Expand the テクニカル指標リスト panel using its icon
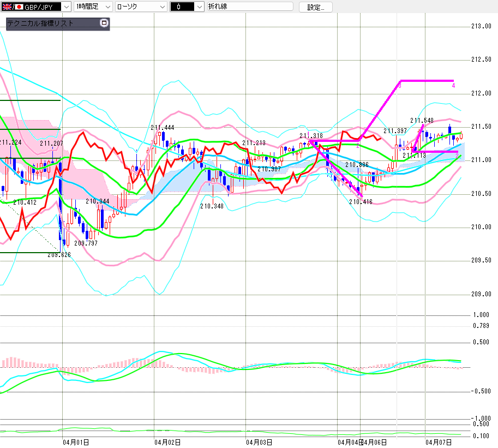Screen dimensions: 498x448 click(104, 23)
